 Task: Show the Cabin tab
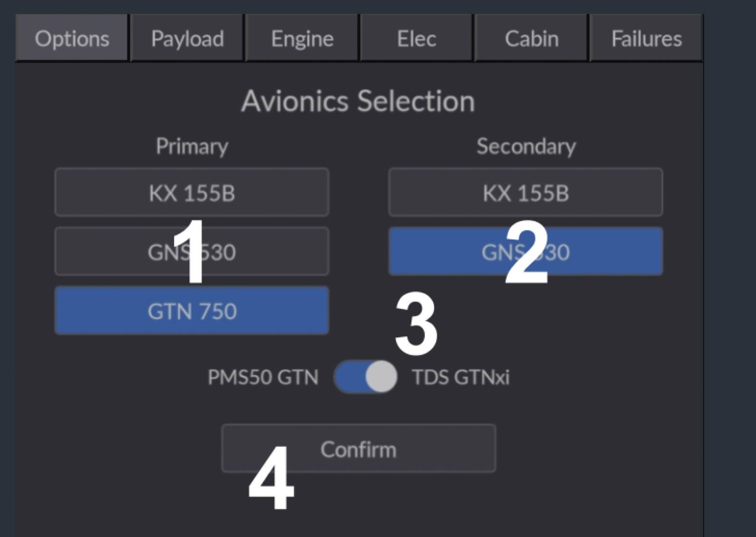[x=532, y=38]
